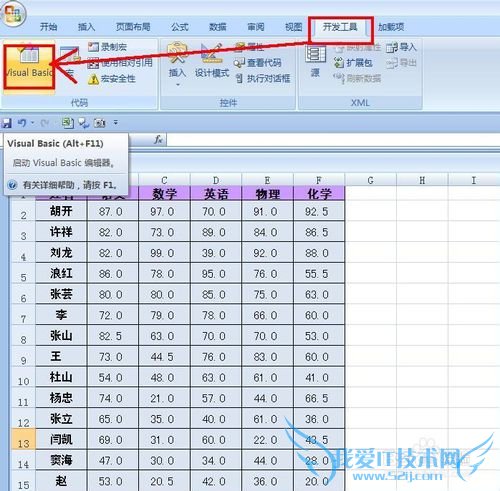Open the Customize Quick Access Toolbar dropdown
Image resolution: width=500 pixels, height=491 pixels.
[x=116, y=123]
